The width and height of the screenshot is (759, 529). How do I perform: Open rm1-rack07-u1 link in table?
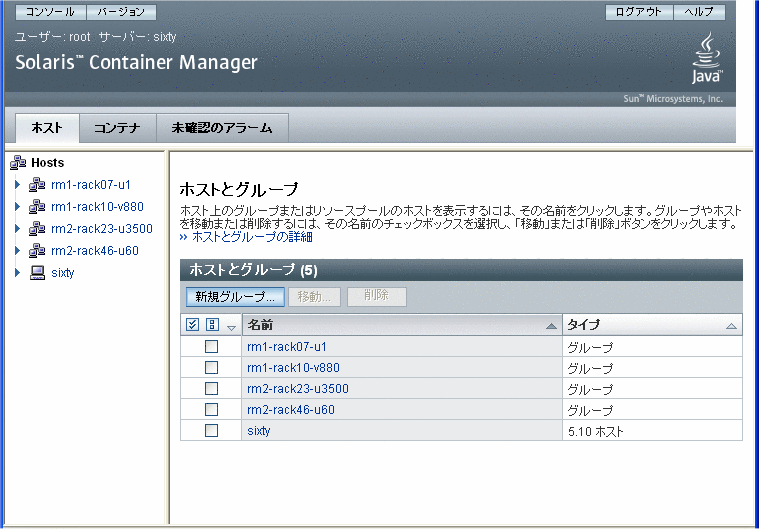287,347
